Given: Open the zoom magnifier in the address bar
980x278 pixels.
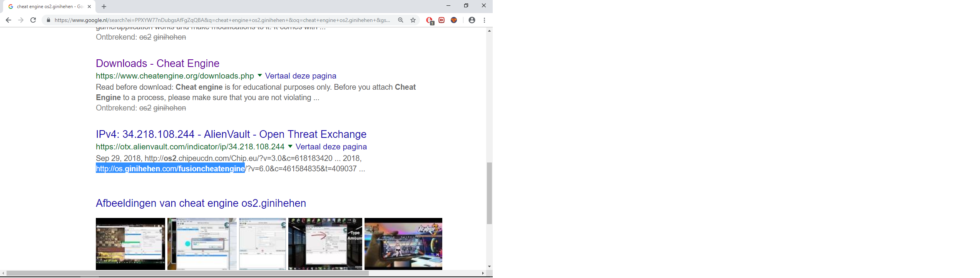Looking at the screenshot, I should click(x=401, y=20).
